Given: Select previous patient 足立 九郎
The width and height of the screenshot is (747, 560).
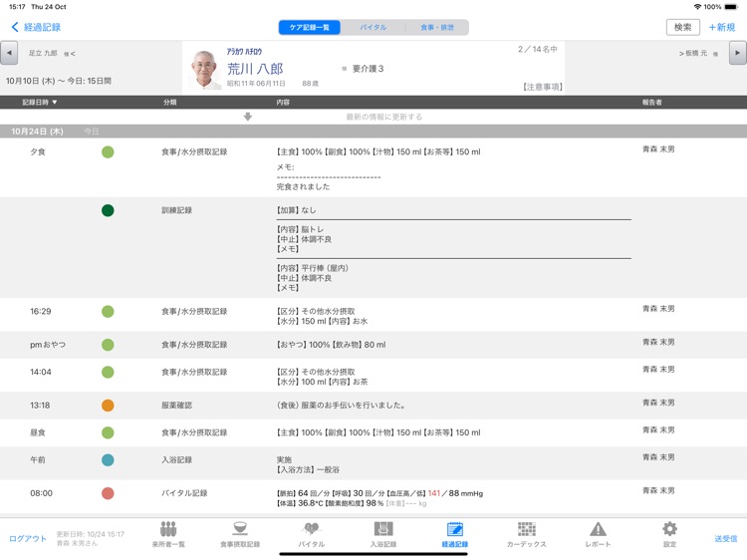Looking at the screenshot, I should pos(43,53).
